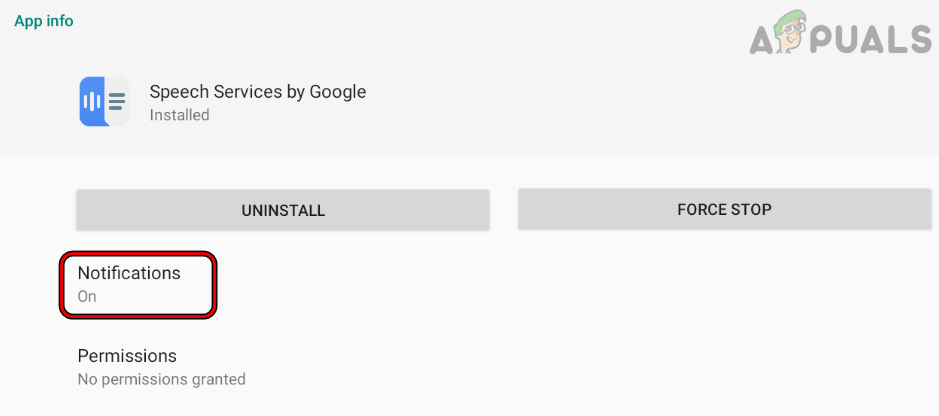Screen dimensions: 939x416
Task: Open the Notifications setting
Action: click(138, 284)
